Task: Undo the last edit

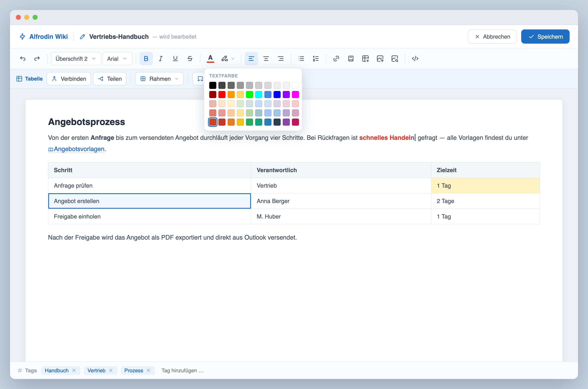Action: (x=23, y=59)
